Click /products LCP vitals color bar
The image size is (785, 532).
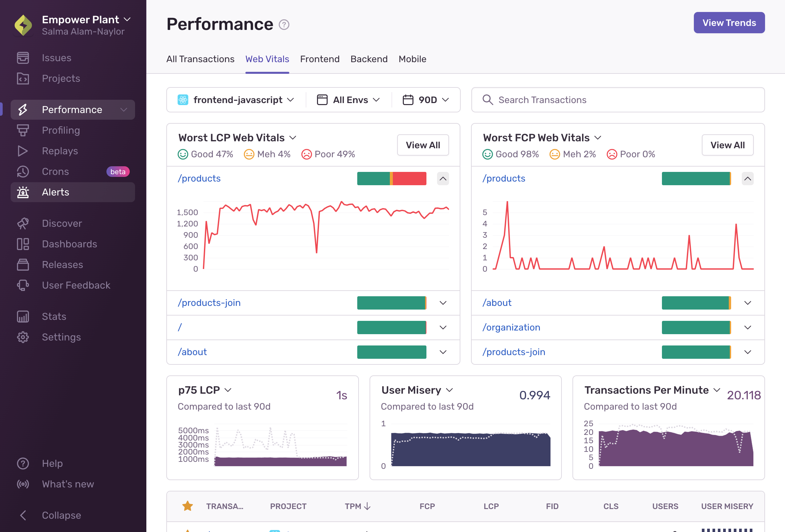pyautogui.click(x=392, y=179)
